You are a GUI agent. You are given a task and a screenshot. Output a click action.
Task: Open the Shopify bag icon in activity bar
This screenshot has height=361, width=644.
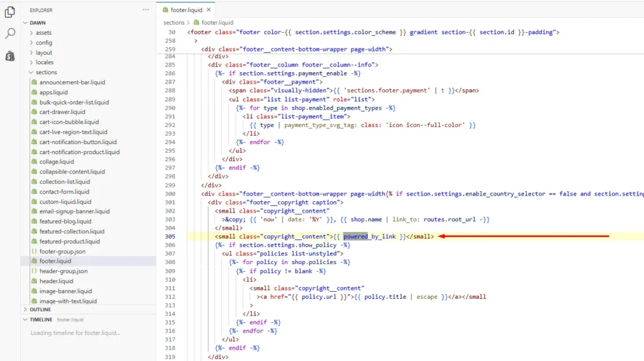(10, 56)
